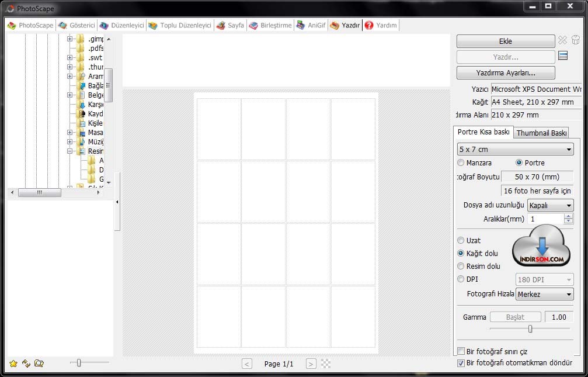
Task: Click the Gamma slider handle
Action: pyautogui.click(x=530, y=329)
